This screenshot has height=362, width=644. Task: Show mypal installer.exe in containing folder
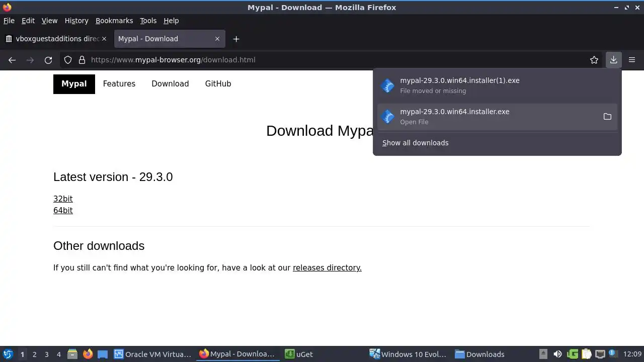pyautogui.click(x=607, y=117)
